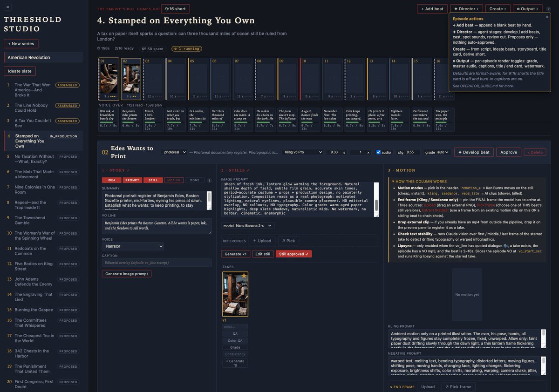This screenshot has height=392, width=559.
Task: Click the 1 running status badge
Action: pyautogui.click(x=186, y=48)
